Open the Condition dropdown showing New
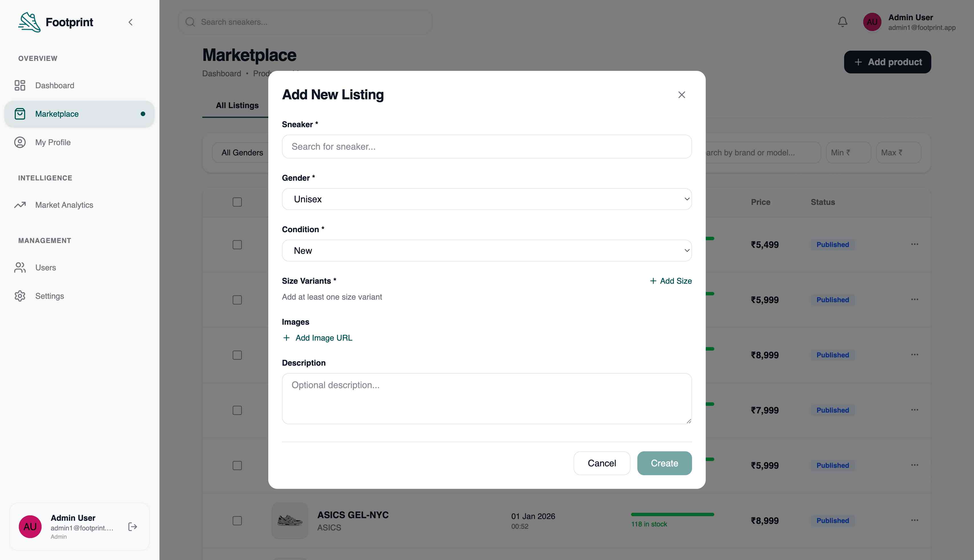The width and height of the screenshot is (974, 560). (x=486, y=251)
